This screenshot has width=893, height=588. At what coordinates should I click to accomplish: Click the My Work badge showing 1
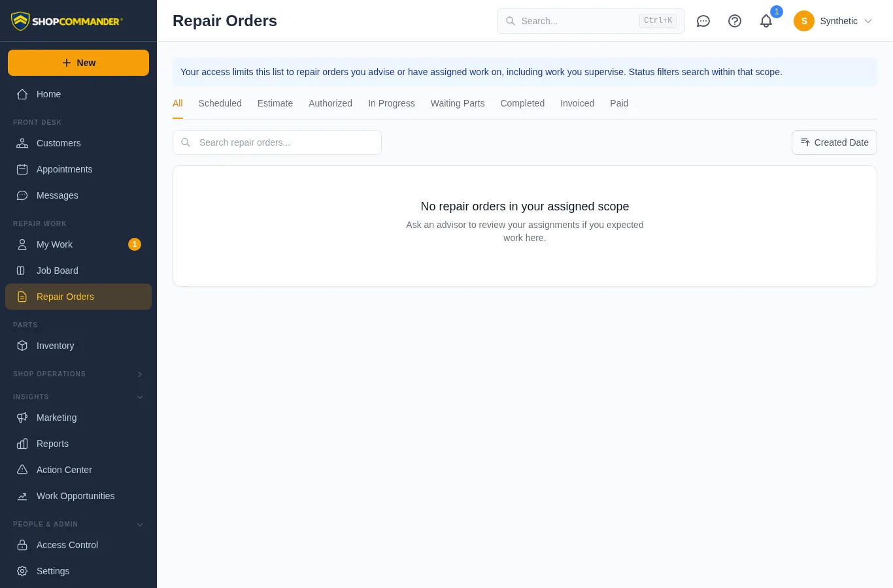(135, 244)
